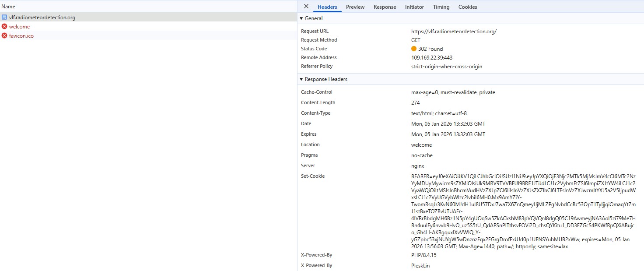The image size is (644, 271).
Task: Click the Remote Address value 109.169.22.39:443
Action: (431, 58)
